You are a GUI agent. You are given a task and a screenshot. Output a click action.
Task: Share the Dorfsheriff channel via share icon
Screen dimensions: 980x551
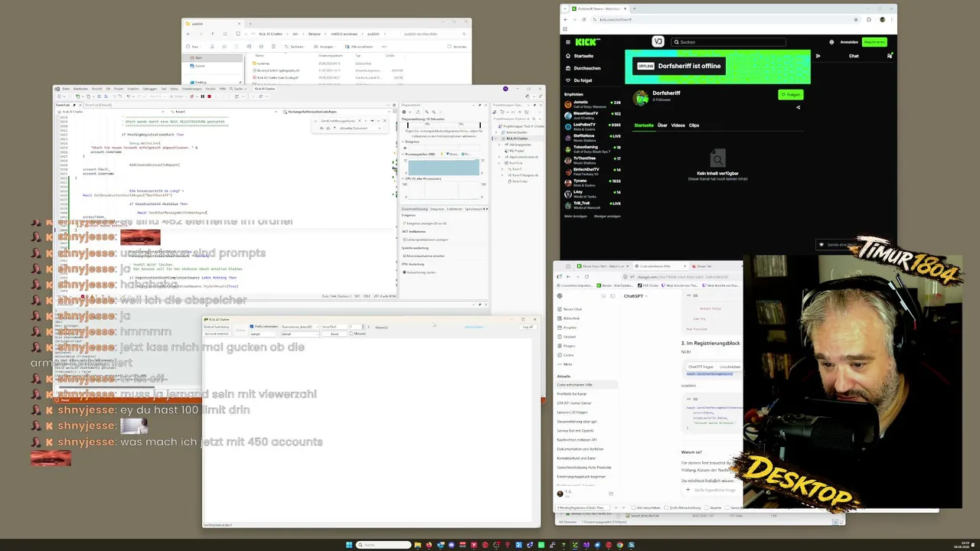(x=798, y=107)
